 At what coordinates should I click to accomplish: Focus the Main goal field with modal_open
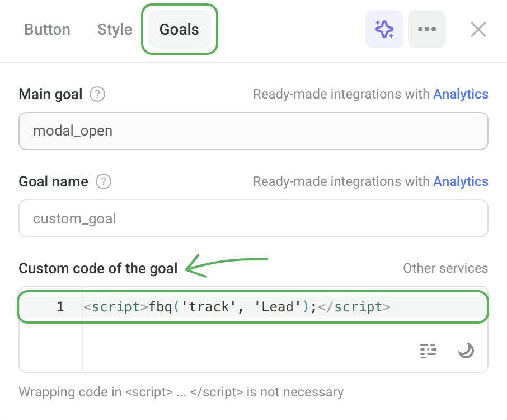point(253,131)
